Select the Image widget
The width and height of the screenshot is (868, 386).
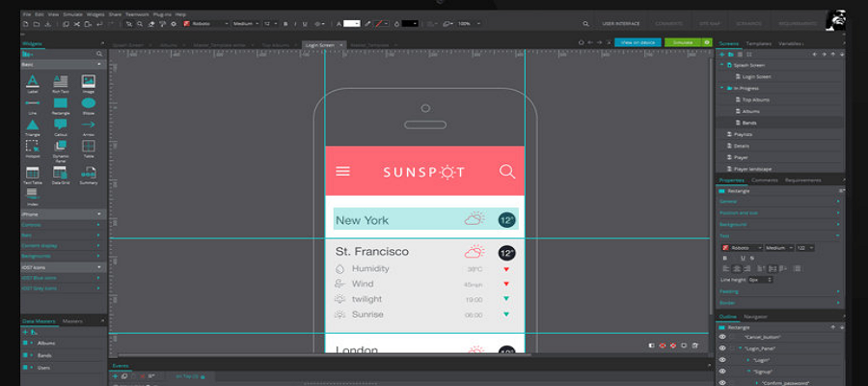click(x=88, y=84)
